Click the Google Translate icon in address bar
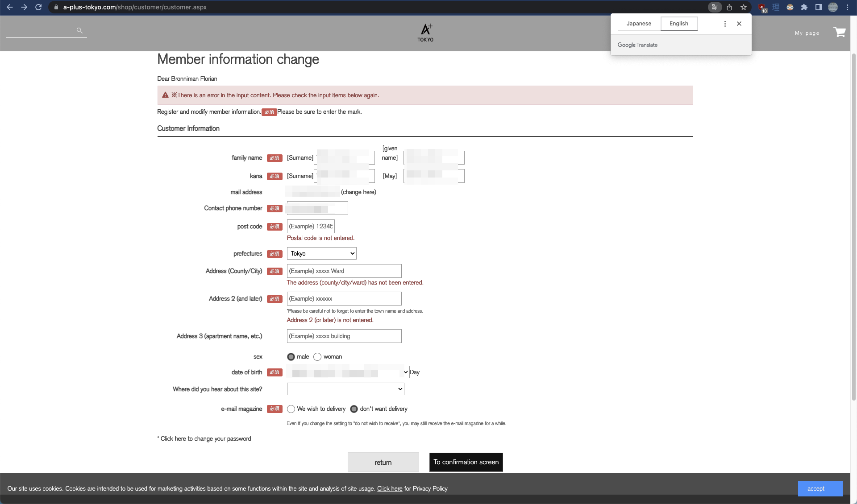 [715, 7]
